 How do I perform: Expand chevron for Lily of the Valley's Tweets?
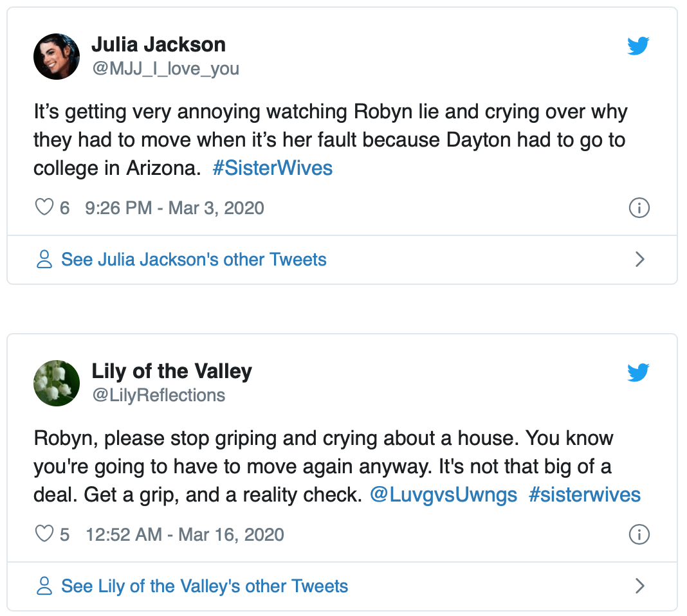[x=639, y=586]
